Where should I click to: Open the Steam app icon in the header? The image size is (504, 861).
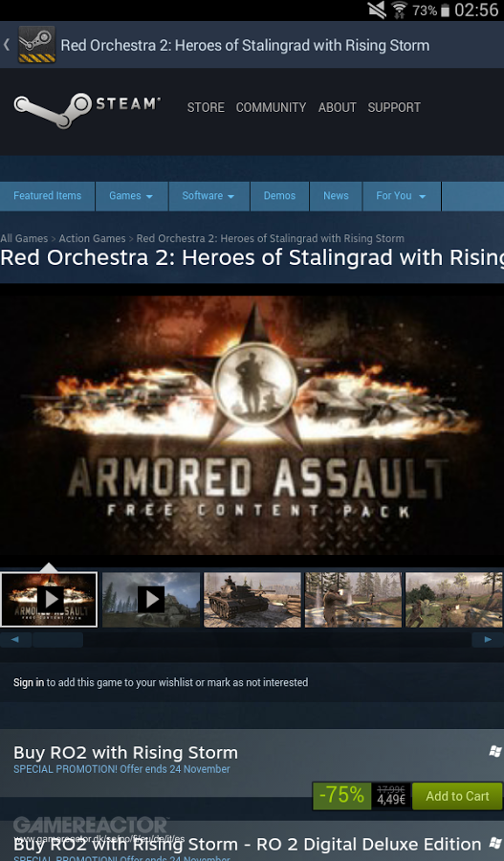click(36, 44)
